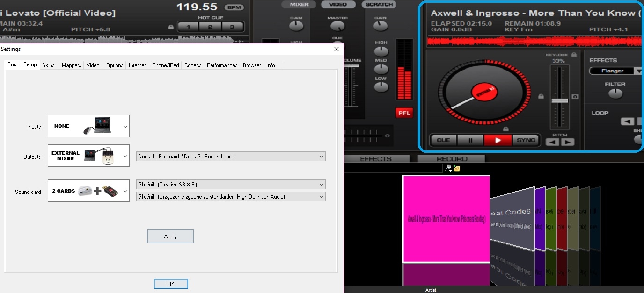
Task: Toggle lock icon beside the jog wheel
Action: 541,97
